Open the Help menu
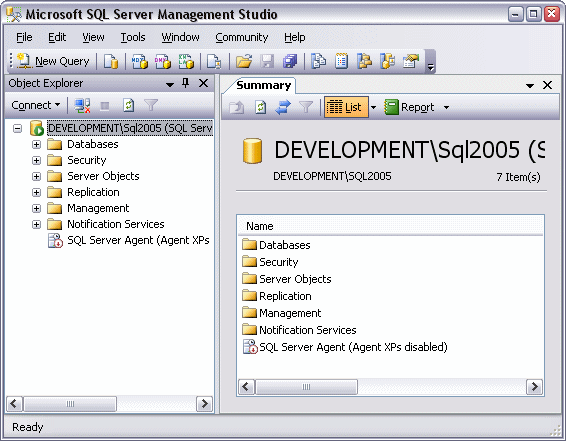 point(295,37)
